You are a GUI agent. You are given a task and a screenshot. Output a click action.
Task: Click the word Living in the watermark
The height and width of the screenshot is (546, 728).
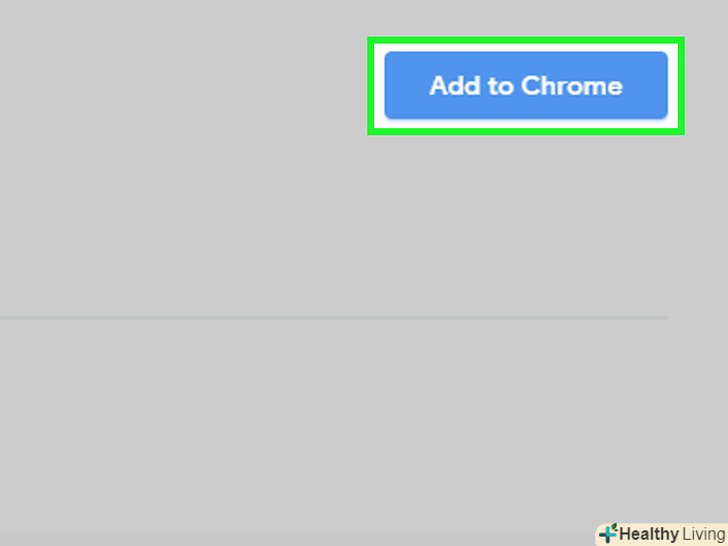point(703,534)
